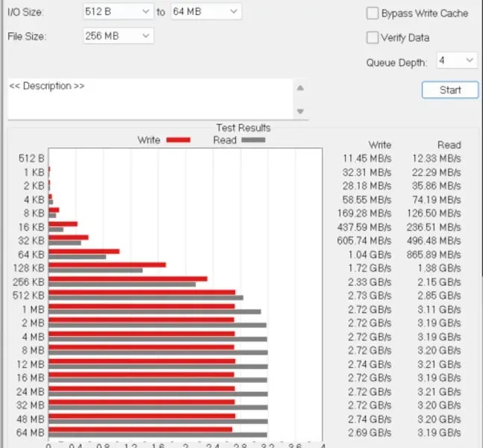
Task: Click the Queue Depth label
Action: 396,63
